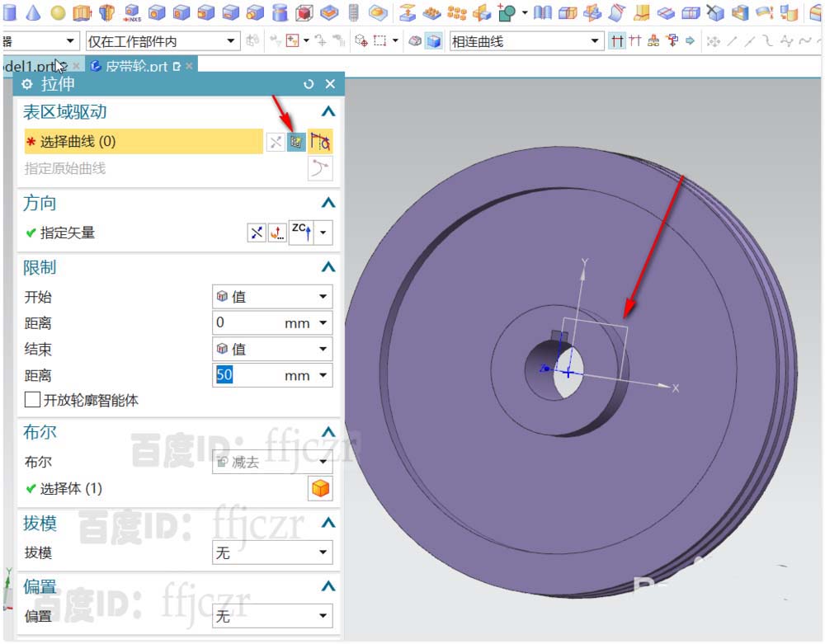Open the 开始 value type dropdown
Image resolution: width=825 pixels, height=644 pixels.
point(272,297)
